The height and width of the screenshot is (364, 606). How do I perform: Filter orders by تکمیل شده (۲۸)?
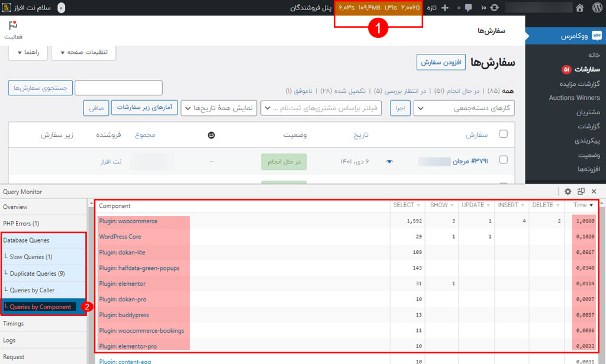(343, 91)
